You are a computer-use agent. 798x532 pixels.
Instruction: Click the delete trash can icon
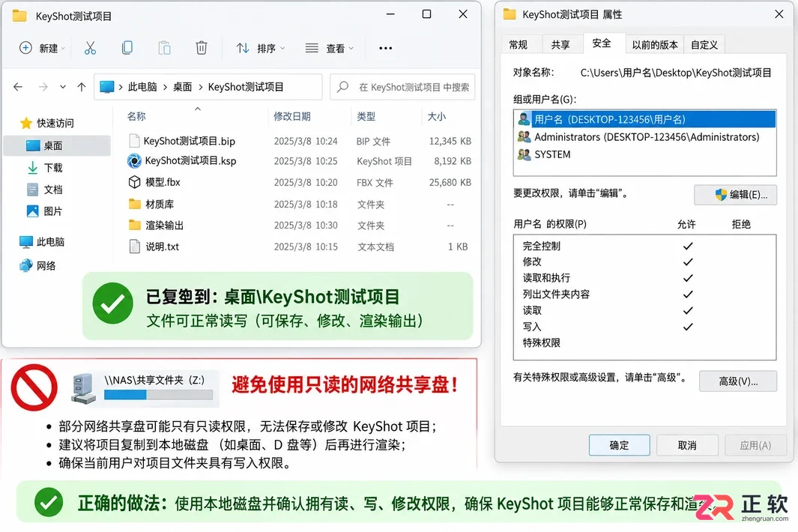click(x=202, y=48)
